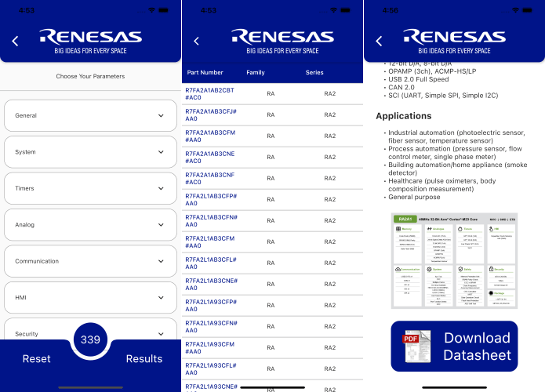
Task: Expand the Timers parameter dropdown
Action: pyautogui.click(x=90, y=188)
